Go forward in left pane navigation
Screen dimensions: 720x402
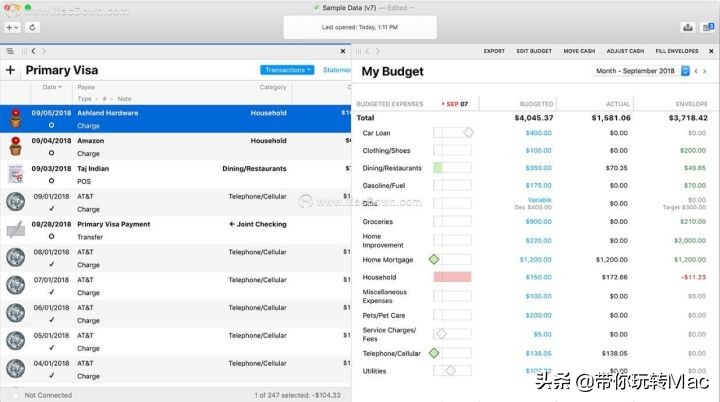pyautogui.click(x=44, y=51)
